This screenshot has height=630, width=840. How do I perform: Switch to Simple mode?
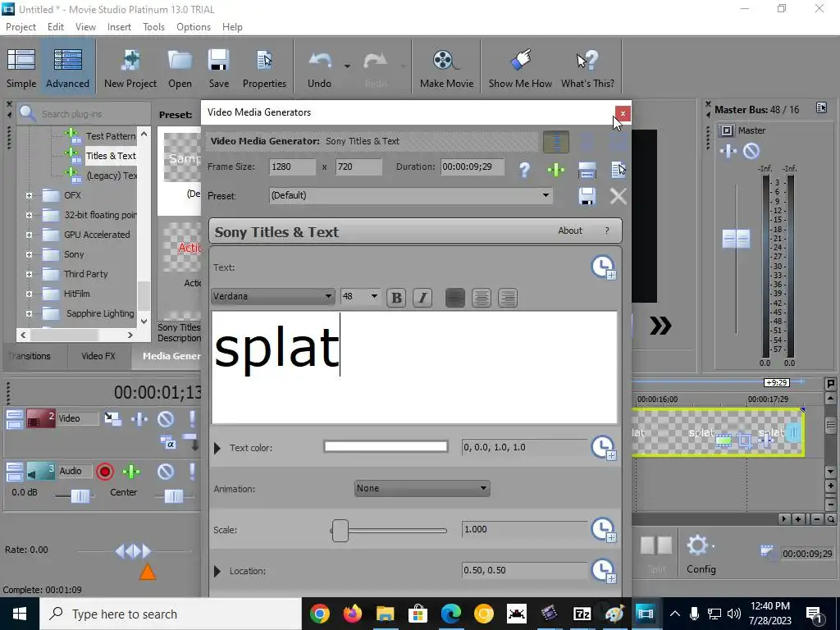tap(21, 68)
